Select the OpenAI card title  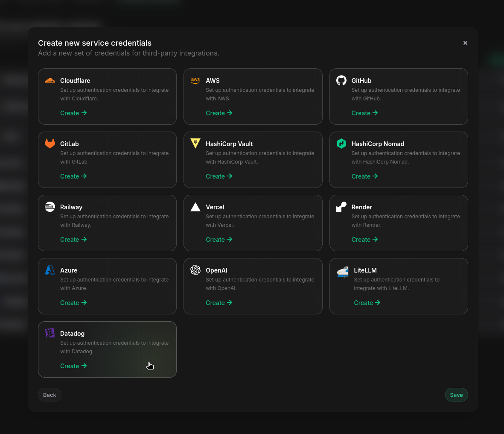point(217,270)
